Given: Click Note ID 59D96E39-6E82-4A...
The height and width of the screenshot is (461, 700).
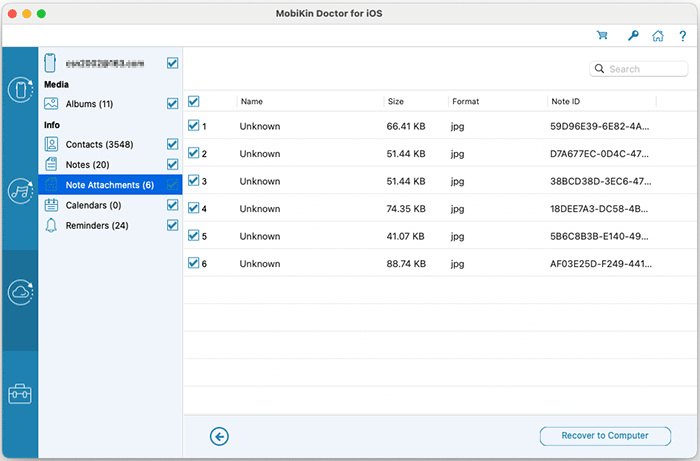Looking at the screenshot, I should (600, 126).
